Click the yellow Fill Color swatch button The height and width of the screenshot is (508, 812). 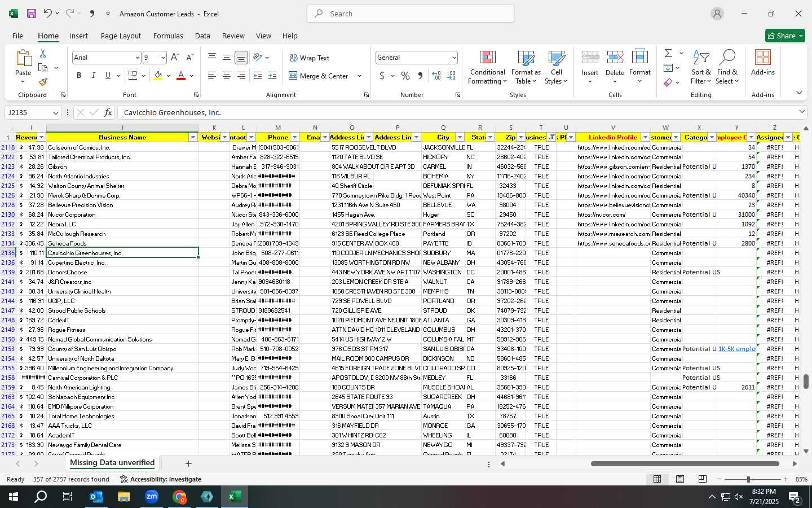(x=158, y=76)
